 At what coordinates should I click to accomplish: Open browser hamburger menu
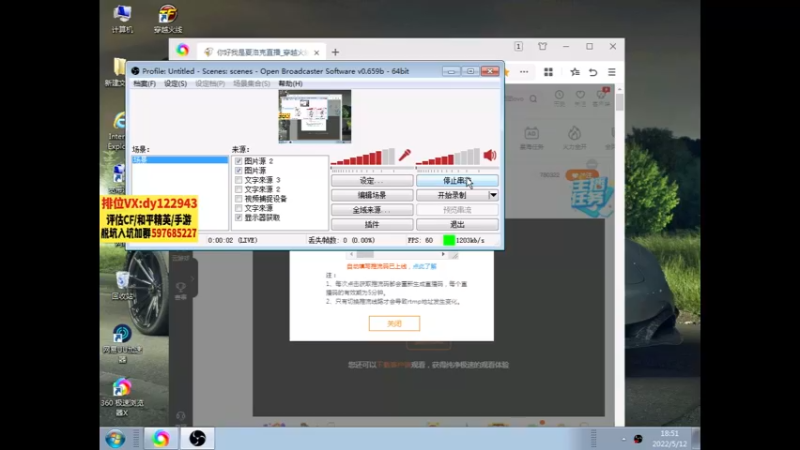pyautogui.click(x=612, y=72)
